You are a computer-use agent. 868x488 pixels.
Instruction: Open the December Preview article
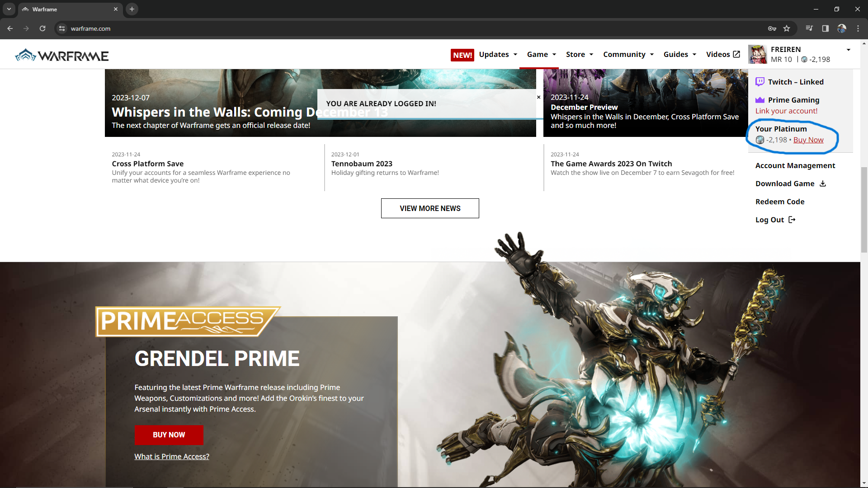pyautogui.click(x=584, y=107)
